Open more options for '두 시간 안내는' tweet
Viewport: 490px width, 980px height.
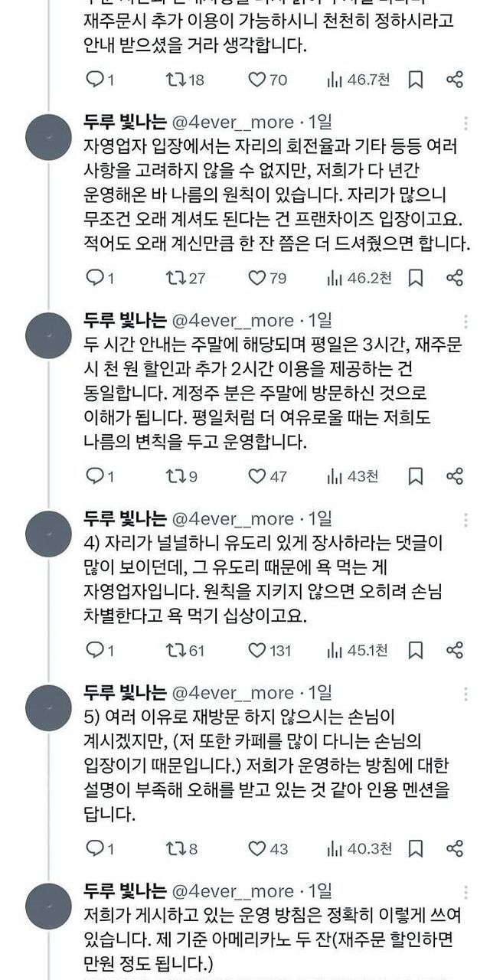pos(466,322)
